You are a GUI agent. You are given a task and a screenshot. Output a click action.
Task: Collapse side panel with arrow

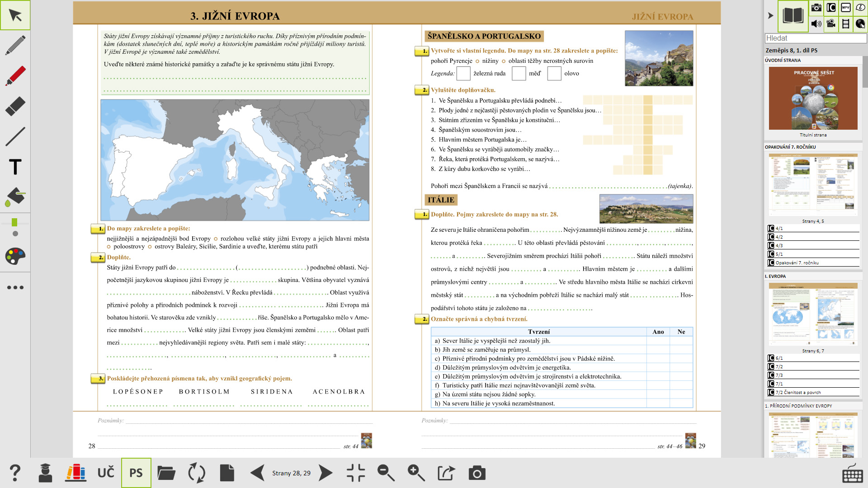coord(771,15)
